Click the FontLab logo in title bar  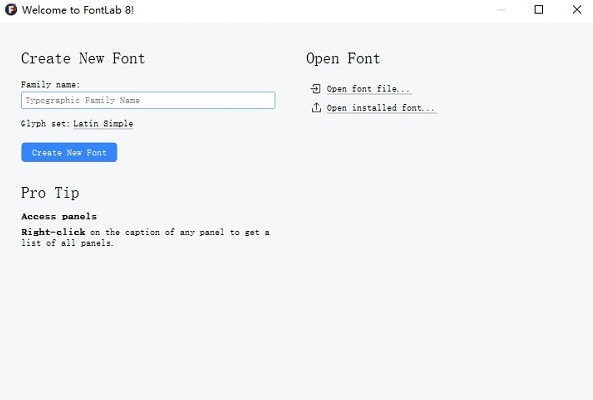click(x=11, y=9)
